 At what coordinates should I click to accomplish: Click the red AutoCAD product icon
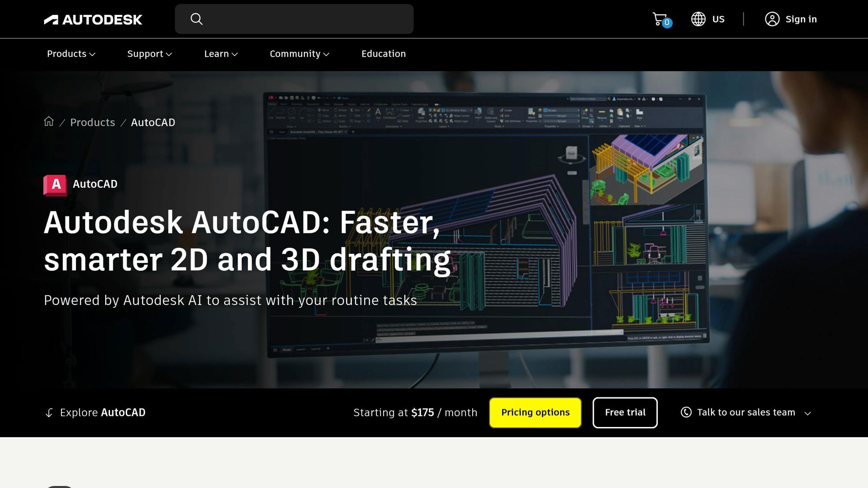click(55, 185)
